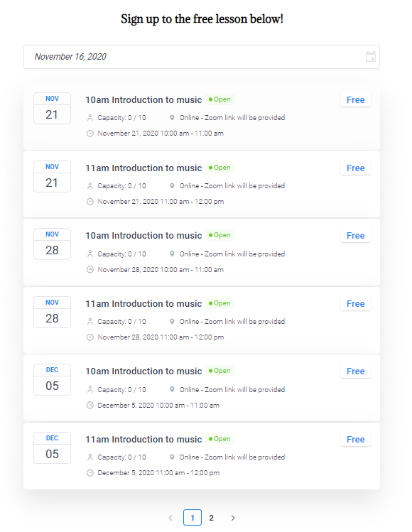412x532 pixels.
Task: Open the Nov 28 11am Introduction to music title
Action: pos(143,304)
